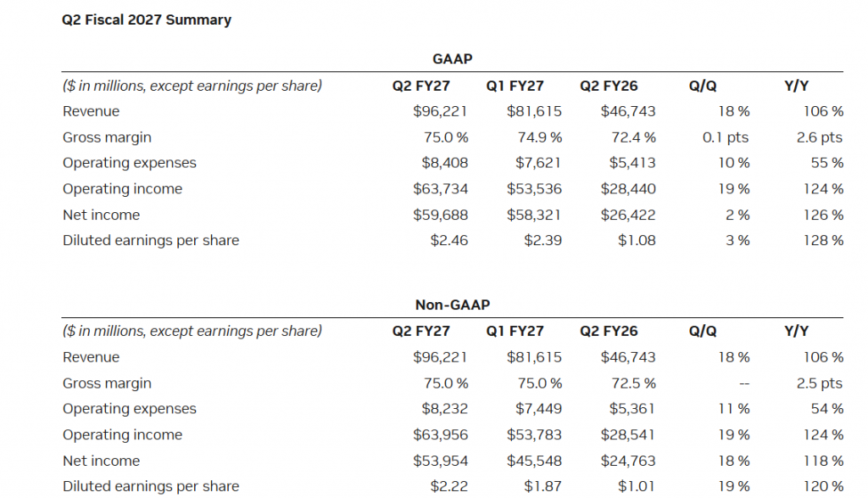Select GAAP operating expenses $8,408 cell

coord(444,163)
